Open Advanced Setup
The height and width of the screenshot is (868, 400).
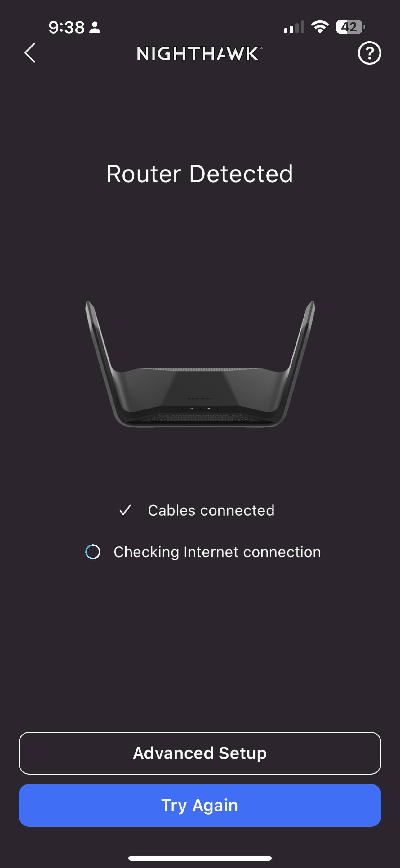click(200, 753)
